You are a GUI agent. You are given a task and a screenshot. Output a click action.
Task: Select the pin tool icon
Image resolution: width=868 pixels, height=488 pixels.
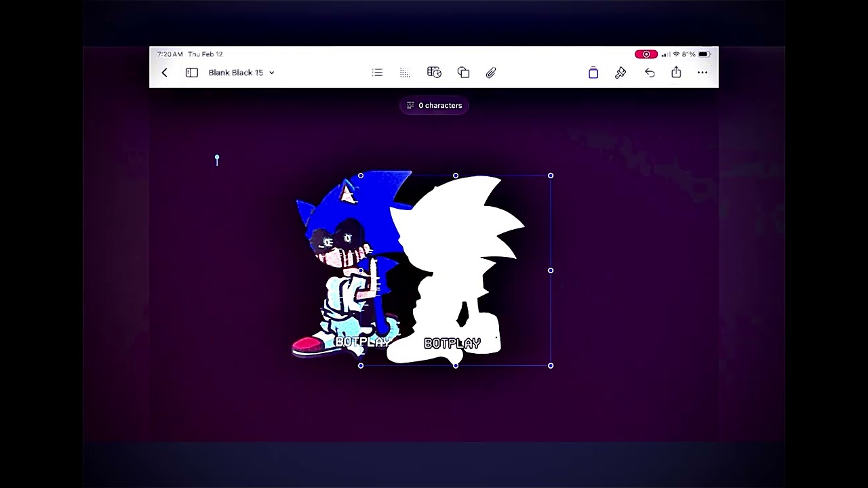click(x=620, y=73)
